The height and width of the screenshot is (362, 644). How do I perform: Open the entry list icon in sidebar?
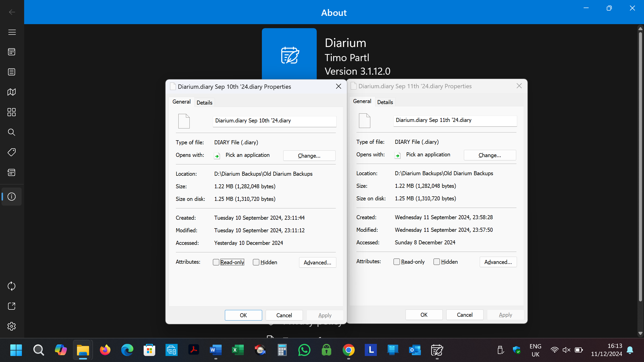pyautogui.click(x=12, y=72)
